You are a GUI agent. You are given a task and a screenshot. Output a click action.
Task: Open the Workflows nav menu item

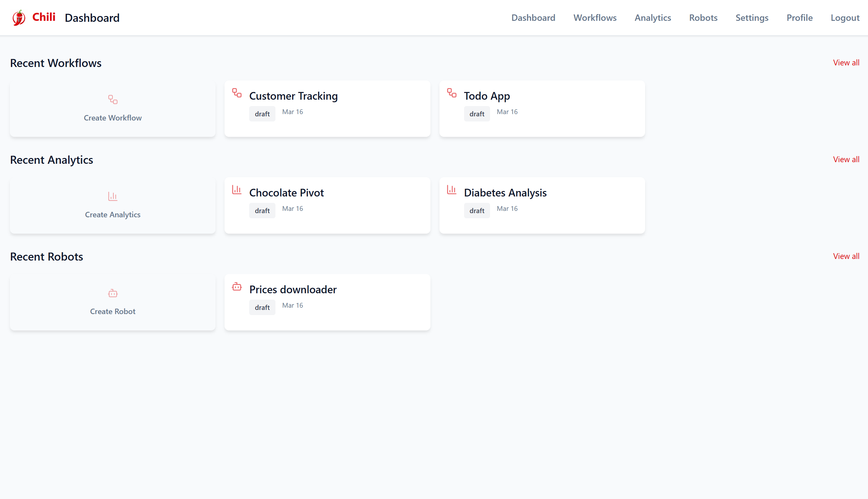point(595,18)
